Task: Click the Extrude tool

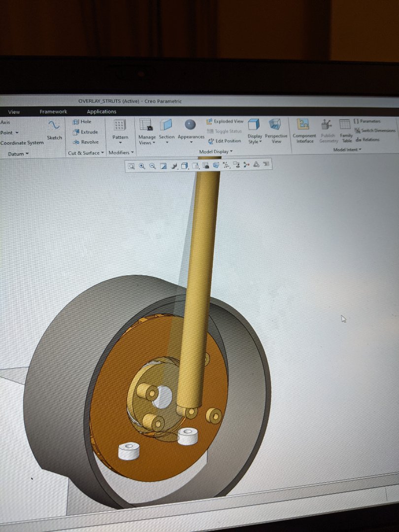Action: tap(85, 132)
